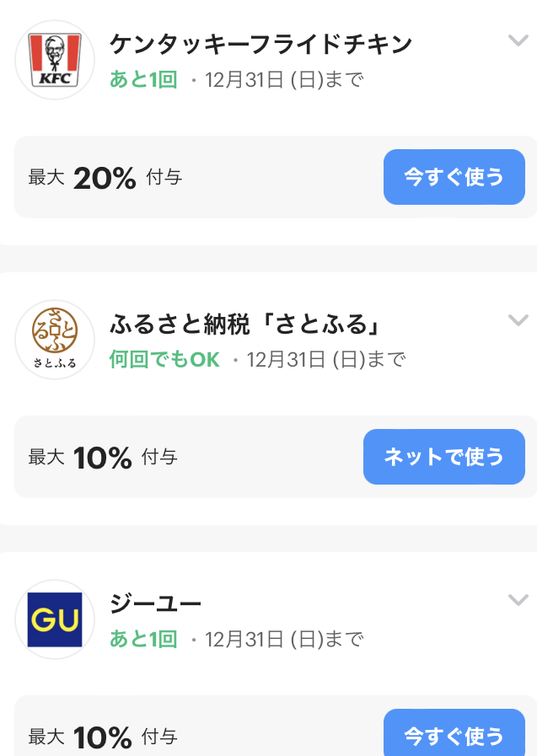Tap the GU logo icon
This screenshot has height=756, width=537.
point(55,619)
